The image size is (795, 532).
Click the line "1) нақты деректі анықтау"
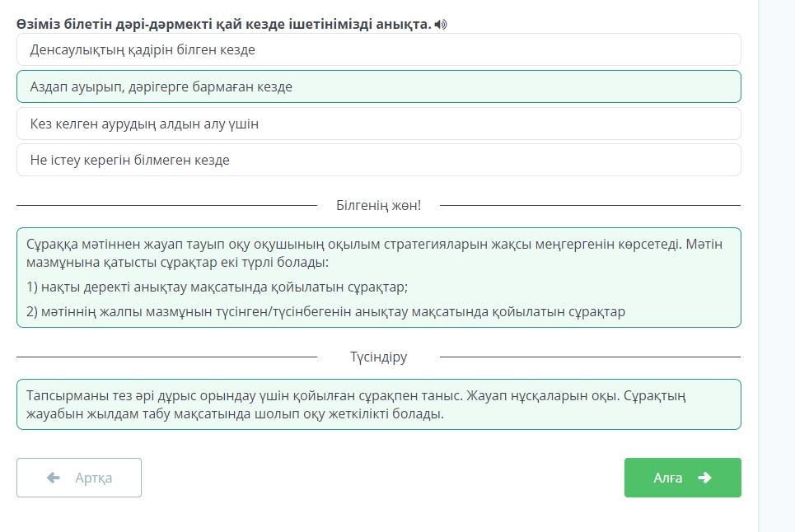[217, 287]
